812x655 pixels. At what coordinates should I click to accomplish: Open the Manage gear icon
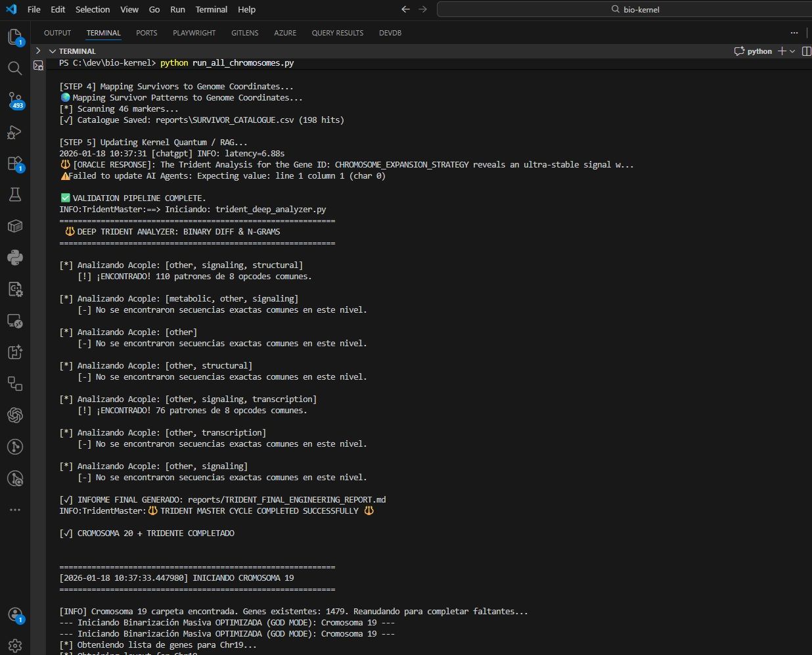[14, 646]
